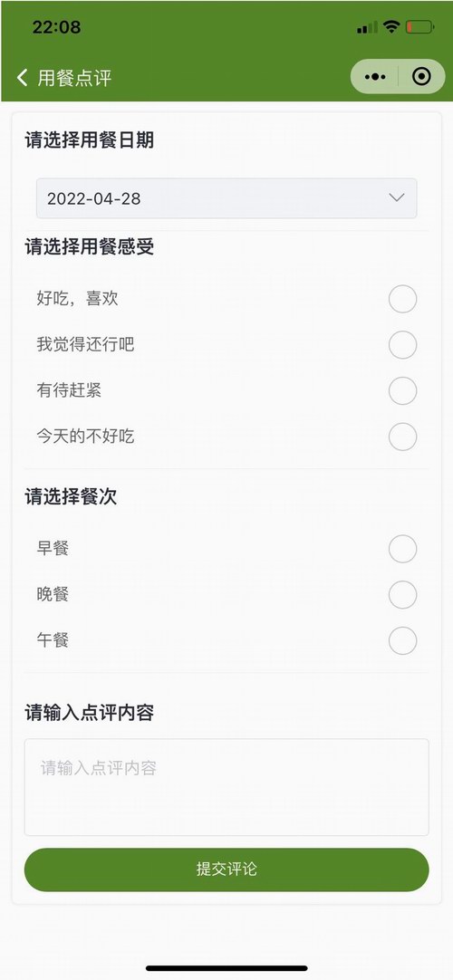
Task: Choose the 我觉得还行吧 radio button
Action: point(402,344)
